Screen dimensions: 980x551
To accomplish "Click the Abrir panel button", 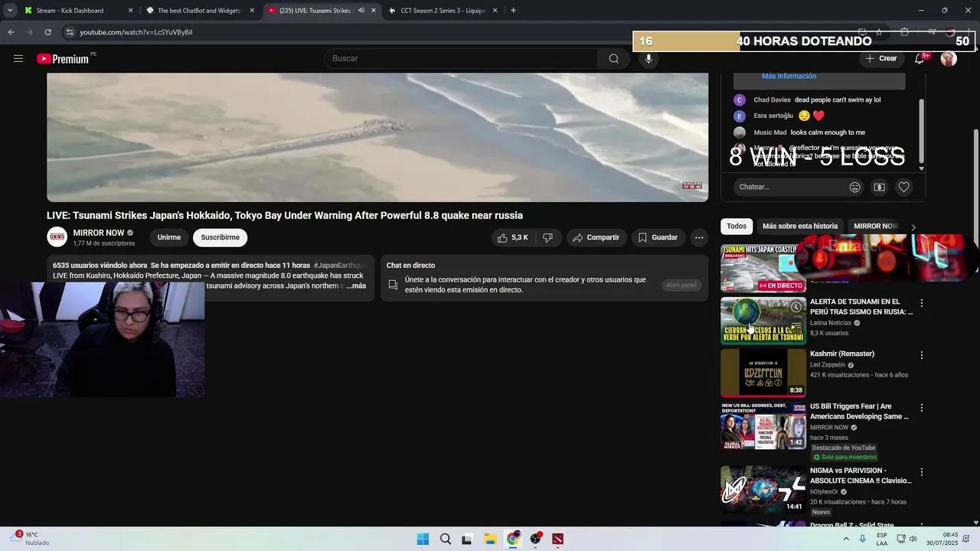I will click(x=681, y=285).
